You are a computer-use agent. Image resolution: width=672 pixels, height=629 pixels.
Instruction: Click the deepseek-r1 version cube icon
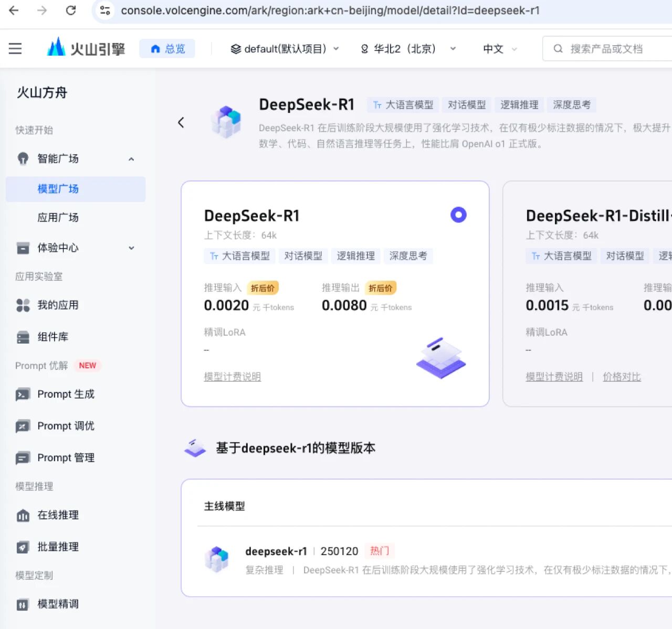217,559
